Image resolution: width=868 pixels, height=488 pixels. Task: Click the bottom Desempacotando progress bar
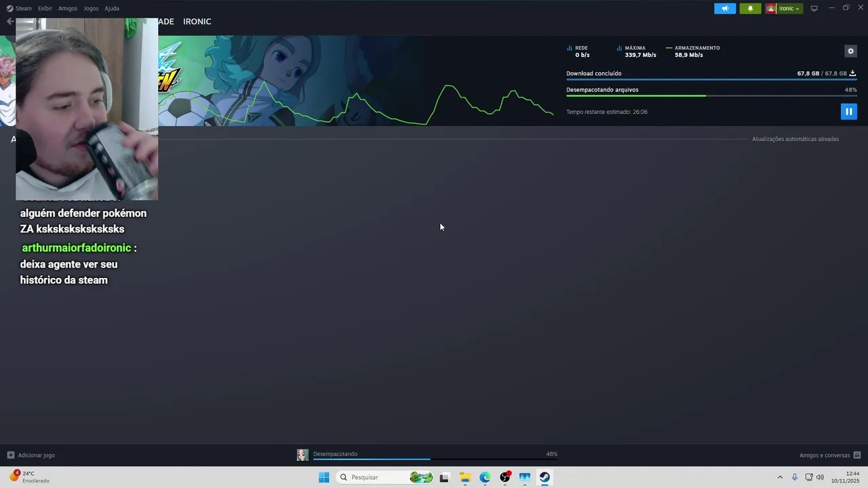435,459
